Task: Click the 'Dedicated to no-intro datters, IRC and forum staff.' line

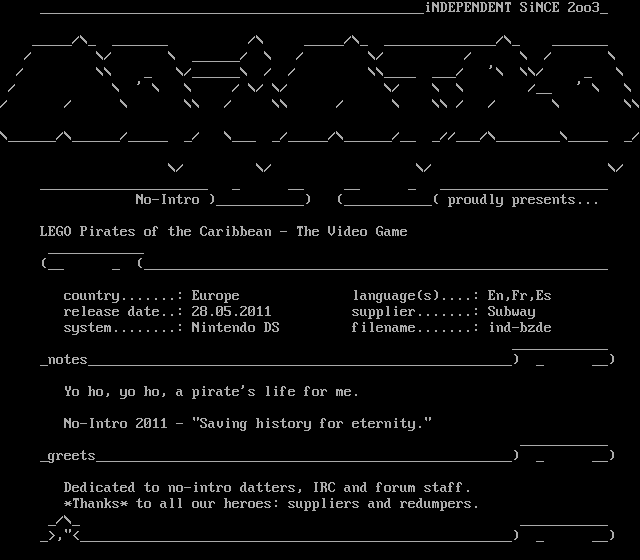Action: (x=267, y=487)
